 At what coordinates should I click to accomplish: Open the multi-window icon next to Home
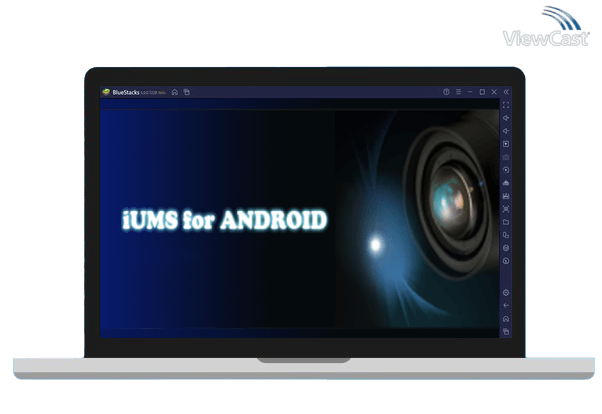tap(187, 92)
